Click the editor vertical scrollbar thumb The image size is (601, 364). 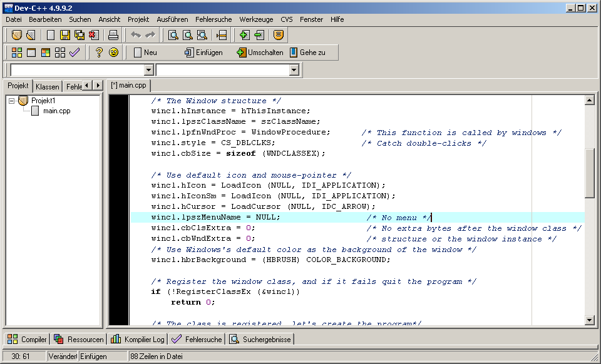tap(589, 172)
